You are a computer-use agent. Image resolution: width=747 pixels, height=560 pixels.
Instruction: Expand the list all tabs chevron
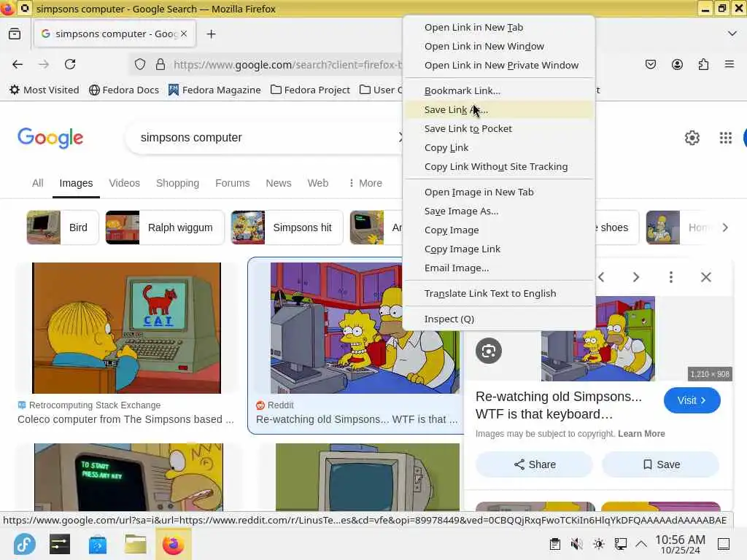click(732, 34)
